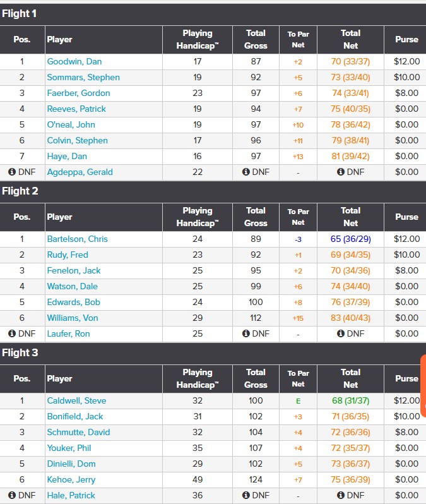Select player Steve Caldwell

76,400
